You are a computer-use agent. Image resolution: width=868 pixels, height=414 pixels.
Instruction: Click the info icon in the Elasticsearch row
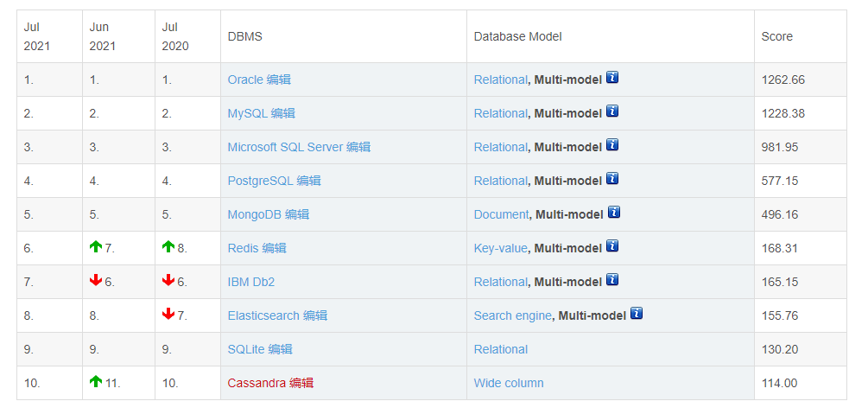(x=637, y=313)
